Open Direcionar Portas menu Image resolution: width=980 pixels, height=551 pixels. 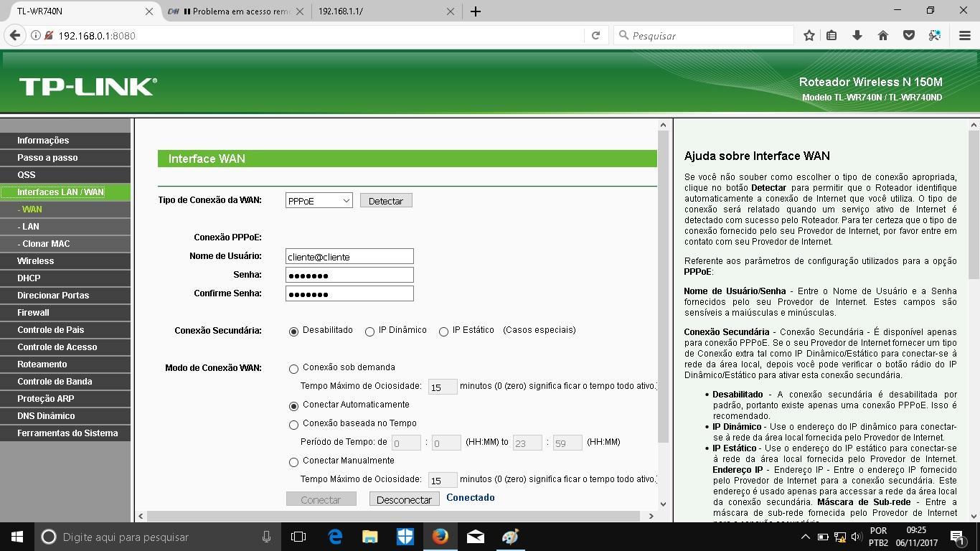click(x=65, y=295)
